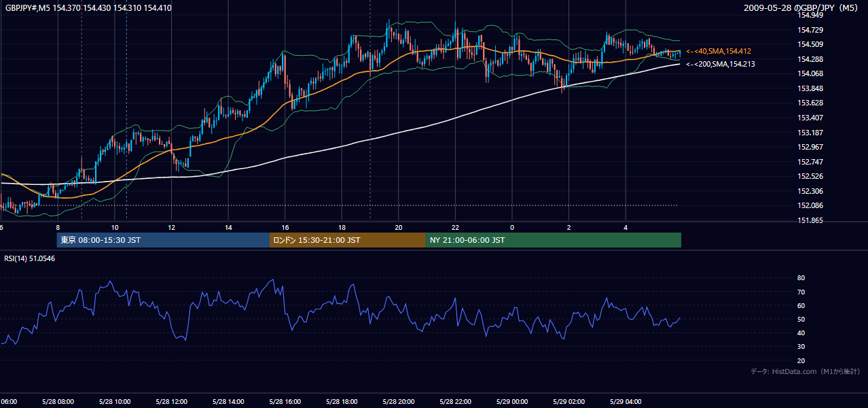868x408 pixels.
Task: Click the 5/29 00:00 time label
Action: [x=511, y=402]
